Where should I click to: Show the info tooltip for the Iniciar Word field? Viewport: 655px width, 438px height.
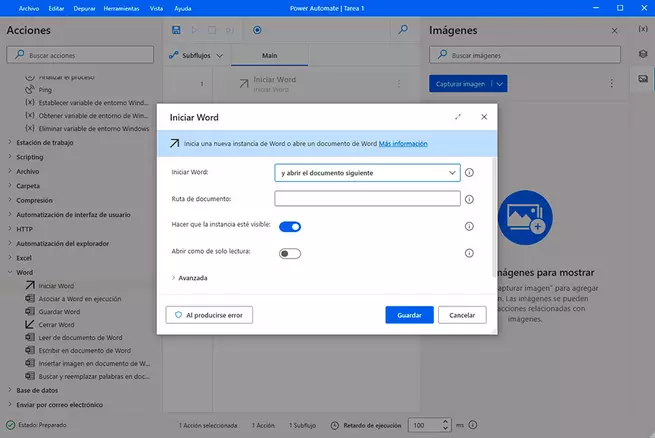470,172
